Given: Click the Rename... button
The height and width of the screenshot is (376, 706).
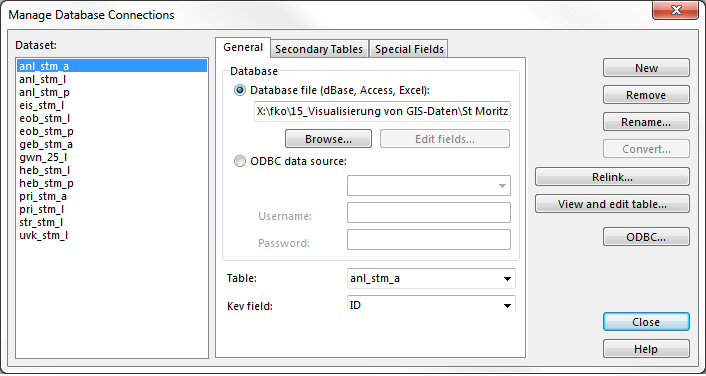Looking at the screenshot, I should click(646, 122).
